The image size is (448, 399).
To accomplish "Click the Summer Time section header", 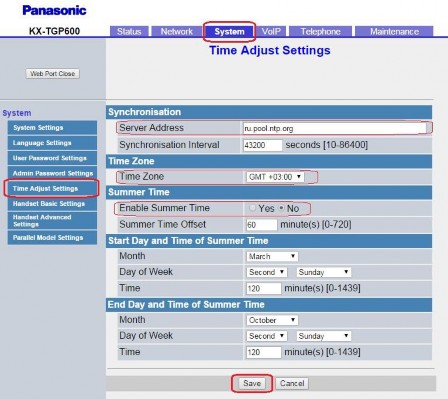I will pyautogui.click(x=269, y=192).
